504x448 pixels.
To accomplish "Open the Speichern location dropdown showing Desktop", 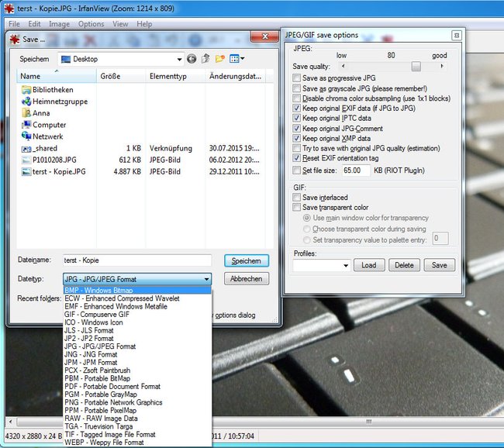I will [121, 59].
